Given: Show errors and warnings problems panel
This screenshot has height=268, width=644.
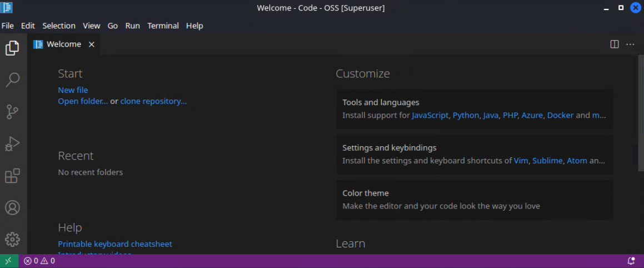Looking at the screenshot, I should tap(39, 261).
